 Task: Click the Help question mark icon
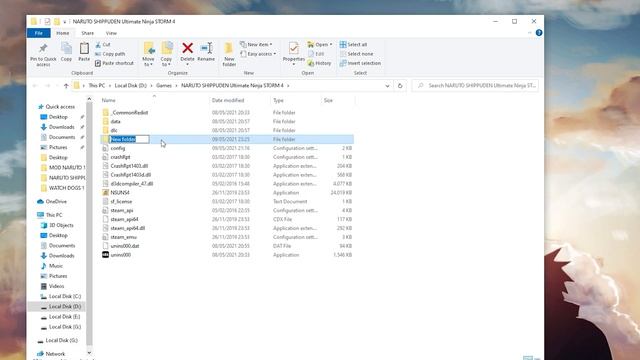[539, 33]
